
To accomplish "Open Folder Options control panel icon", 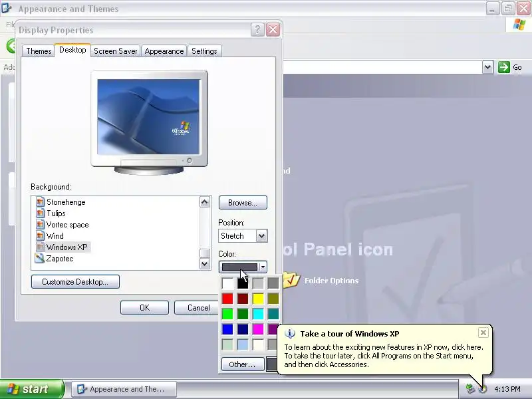I will coord(291,279).
